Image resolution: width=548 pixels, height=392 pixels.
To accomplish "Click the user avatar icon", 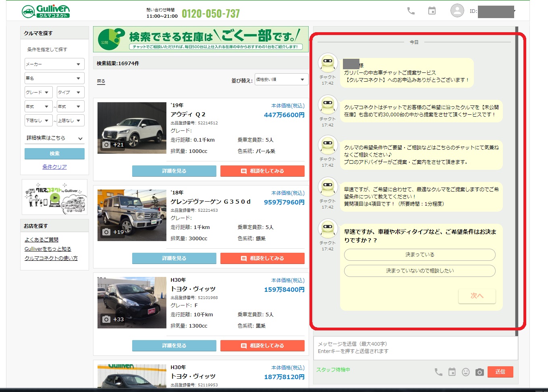I will 457,11.
